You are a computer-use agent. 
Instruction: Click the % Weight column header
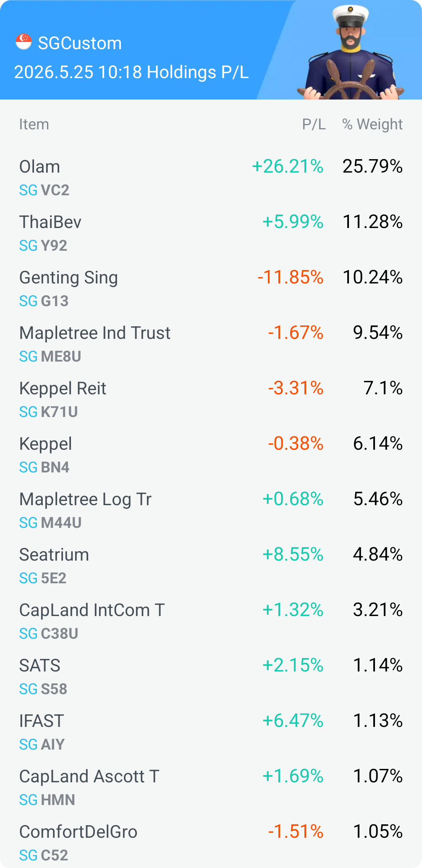click(x=372, y=124)
